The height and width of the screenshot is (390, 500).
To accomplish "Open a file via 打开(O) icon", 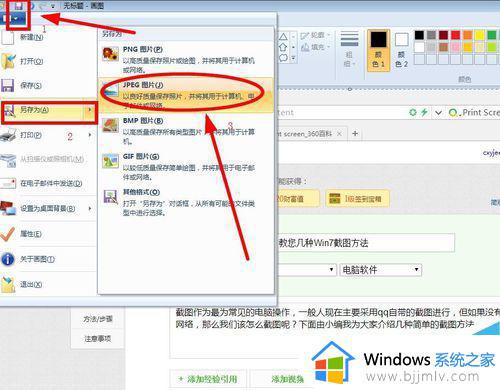I will click(x=8, y=61).
